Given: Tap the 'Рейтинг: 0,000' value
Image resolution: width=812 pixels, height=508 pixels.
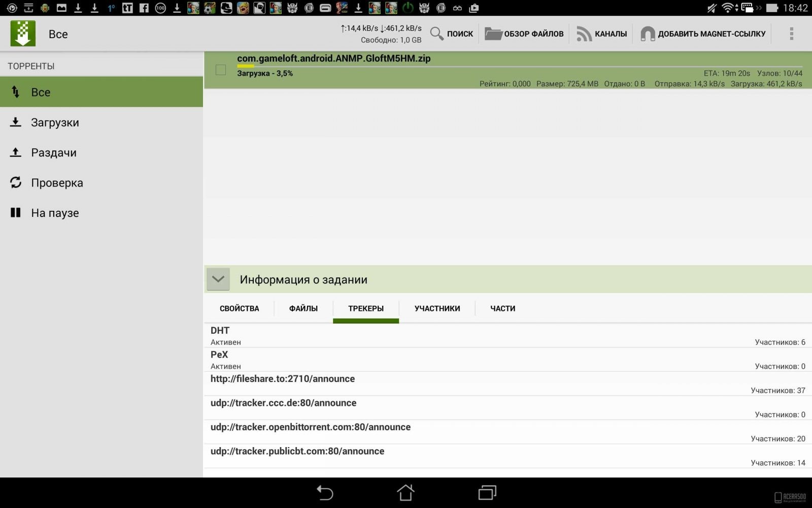Looking at the screenshot, I should coord(505,84).
